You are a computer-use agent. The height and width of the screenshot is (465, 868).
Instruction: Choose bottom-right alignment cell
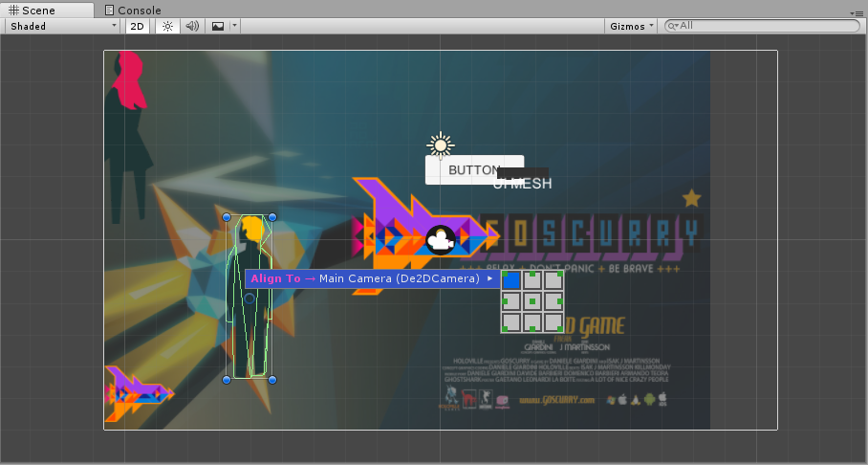553,322
